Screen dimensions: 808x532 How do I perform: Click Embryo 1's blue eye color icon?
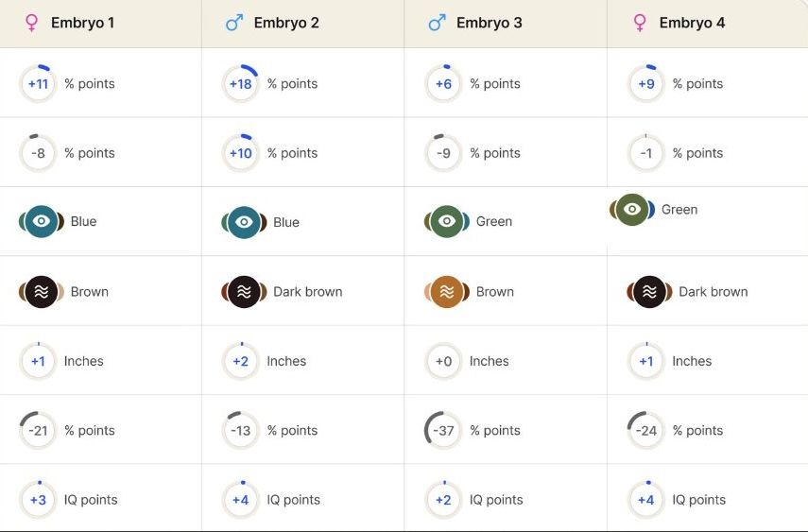[x=41, y=222]
